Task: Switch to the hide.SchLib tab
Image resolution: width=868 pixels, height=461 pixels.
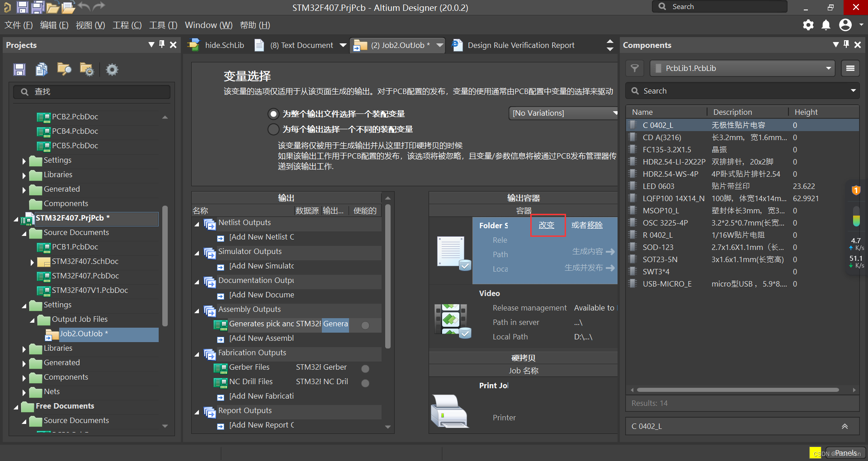Action: 217,45
